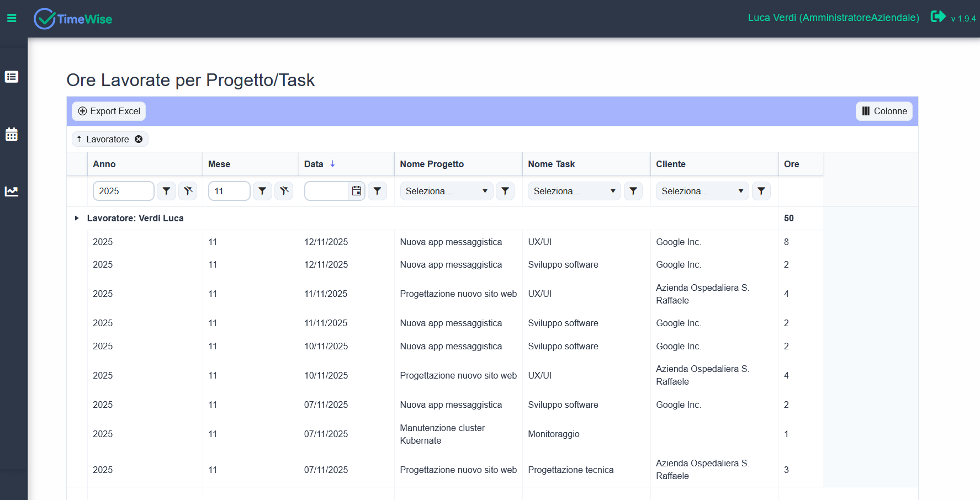Image resolution: width=980 pixels, height=500 pixels.
Task: Open the chart reports sidebar icon
Action: (x=12, y=192)
